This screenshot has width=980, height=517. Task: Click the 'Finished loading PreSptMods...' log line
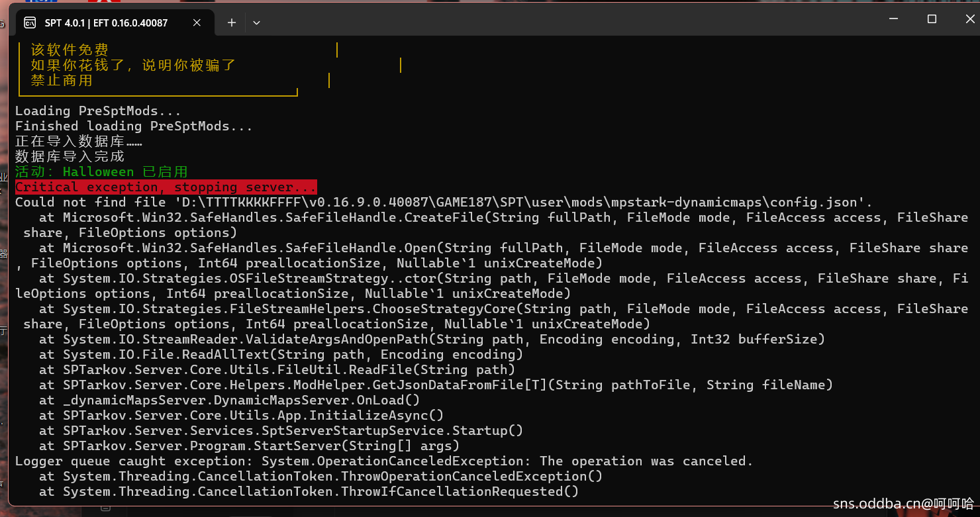click(134, 126)
